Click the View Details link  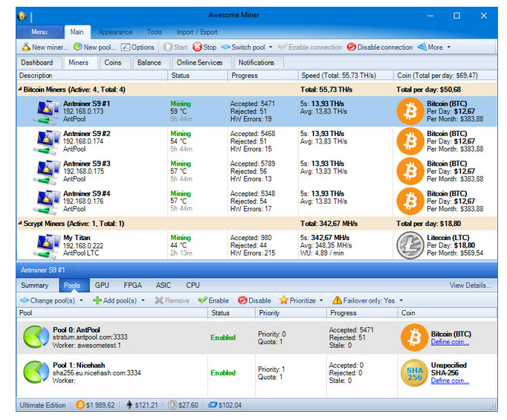(470, 285)
